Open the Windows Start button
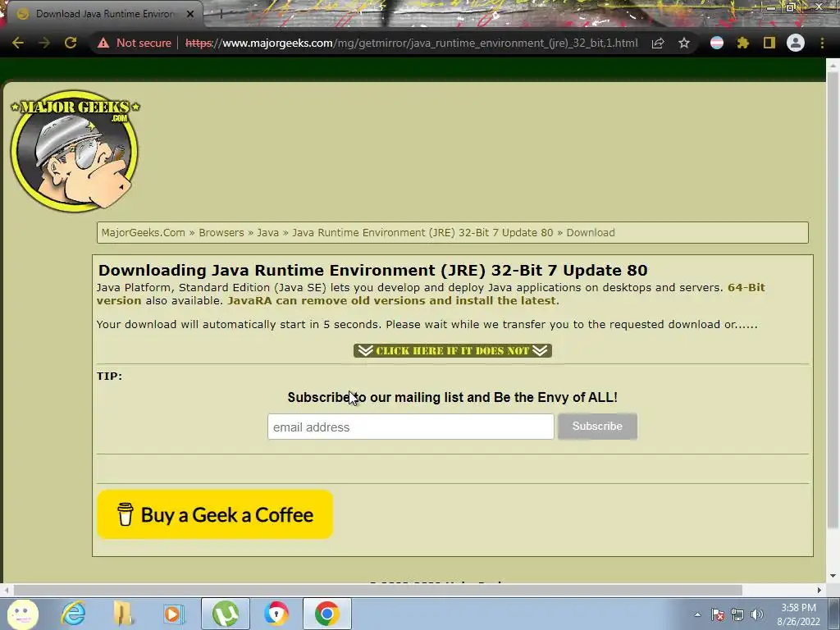The image size is (840, 630). (22, 614)
